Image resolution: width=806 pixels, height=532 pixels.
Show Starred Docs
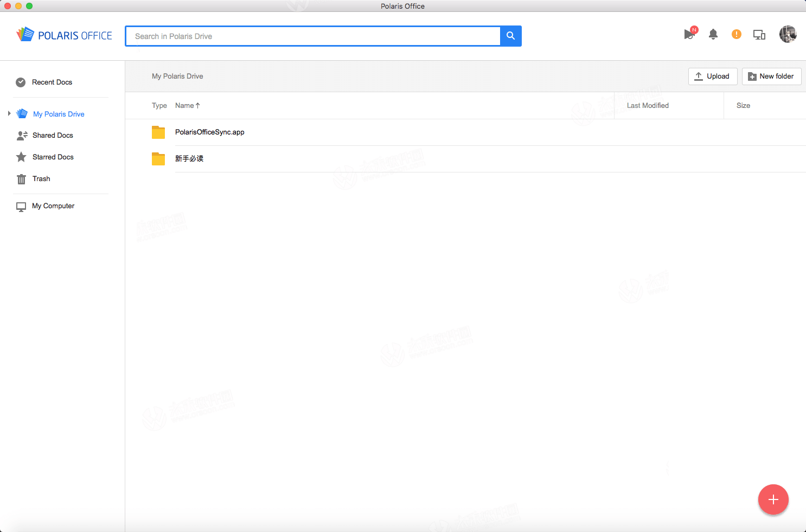[53, 157]
